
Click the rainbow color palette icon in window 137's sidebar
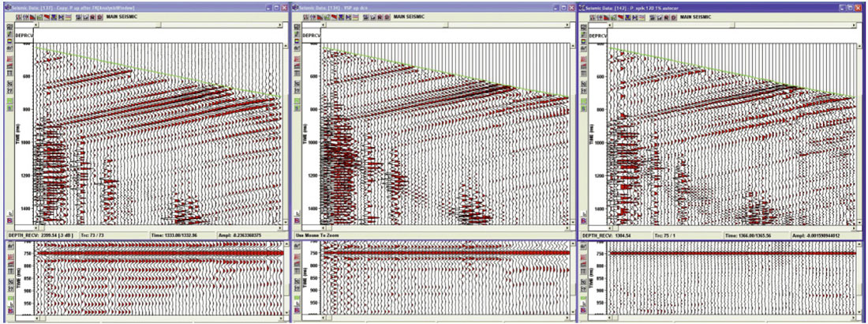[x=10, y=42]
